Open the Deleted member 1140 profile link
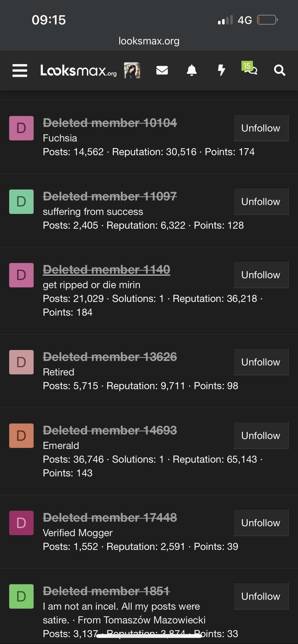 106,270
